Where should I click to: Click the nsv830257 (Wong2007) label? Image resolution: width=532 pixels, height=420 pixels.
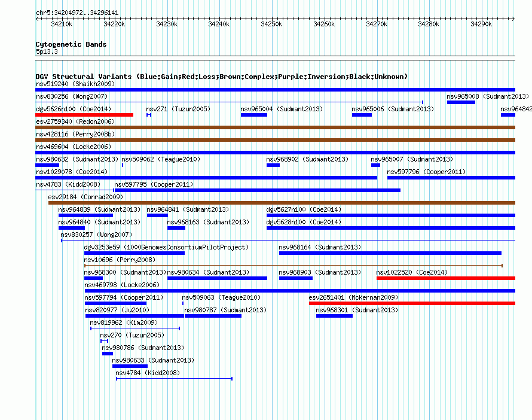pyautogui.click(x=96, y=235)
